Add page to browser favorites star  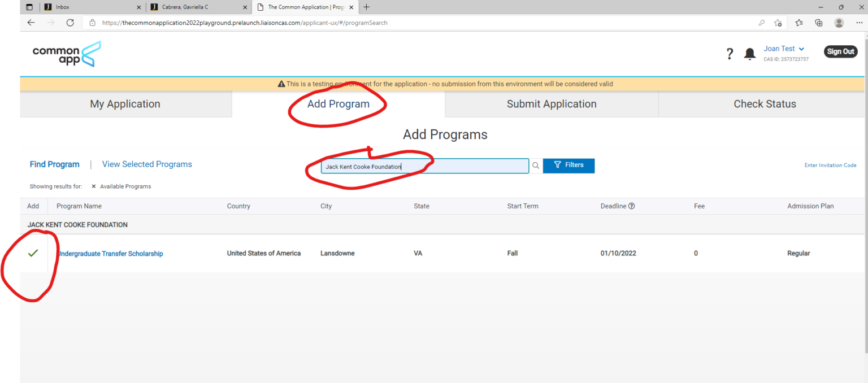pyautogui.click(x=778, y=23)
